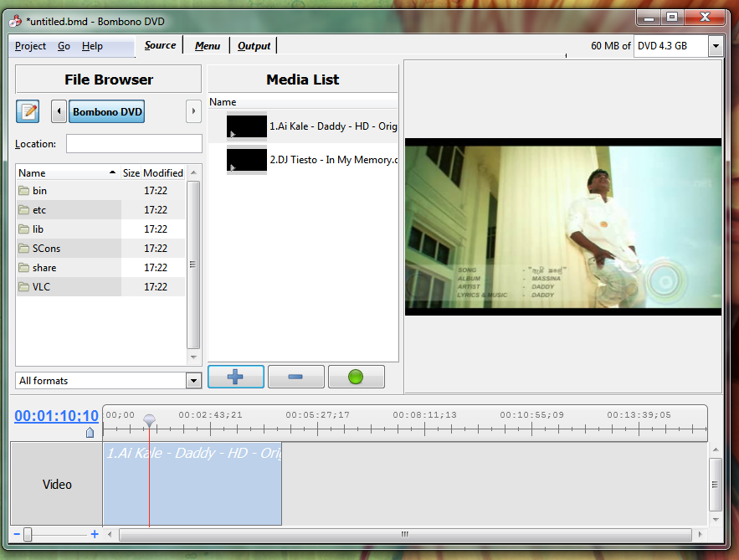Click the file list scroll up arrow
The height and width of the screenshot is (560, 739).
(x=193, y=173)
